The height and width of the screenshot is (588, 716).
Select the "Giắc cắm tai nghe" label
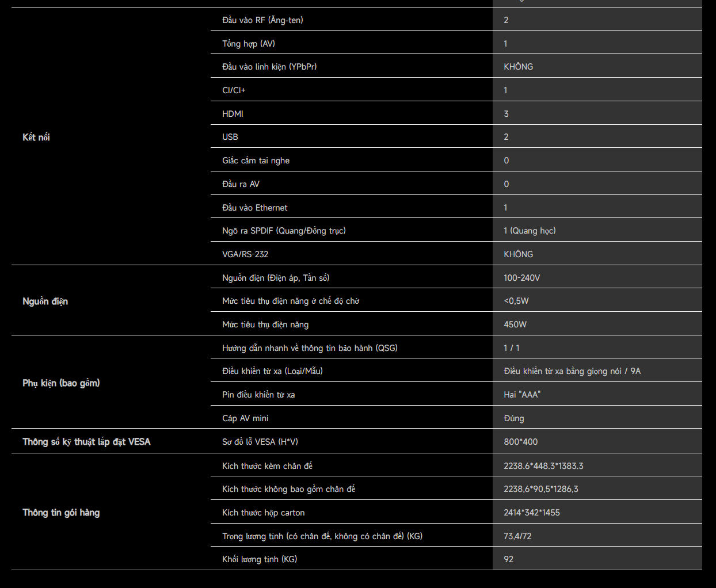(x=256, y=161)
